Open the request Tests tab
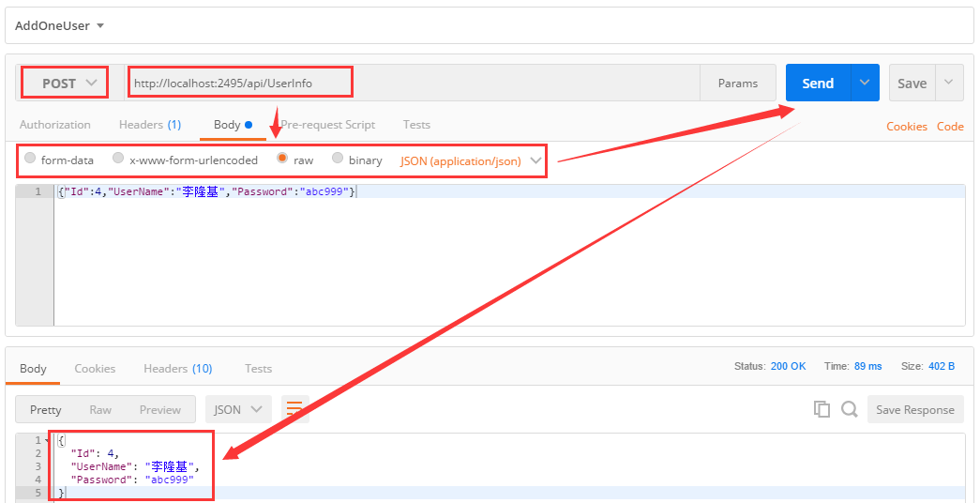980x503 pixels. [x=416, y=125]
